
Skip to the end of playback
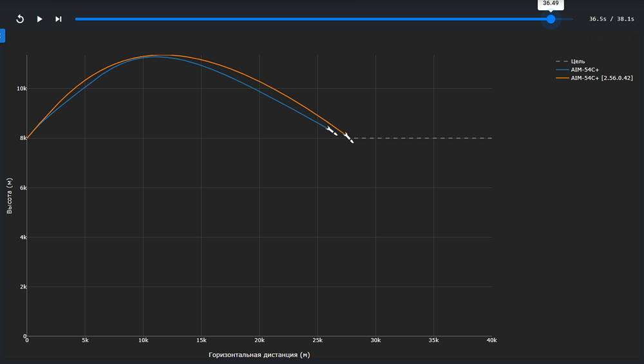pos(59,19)
